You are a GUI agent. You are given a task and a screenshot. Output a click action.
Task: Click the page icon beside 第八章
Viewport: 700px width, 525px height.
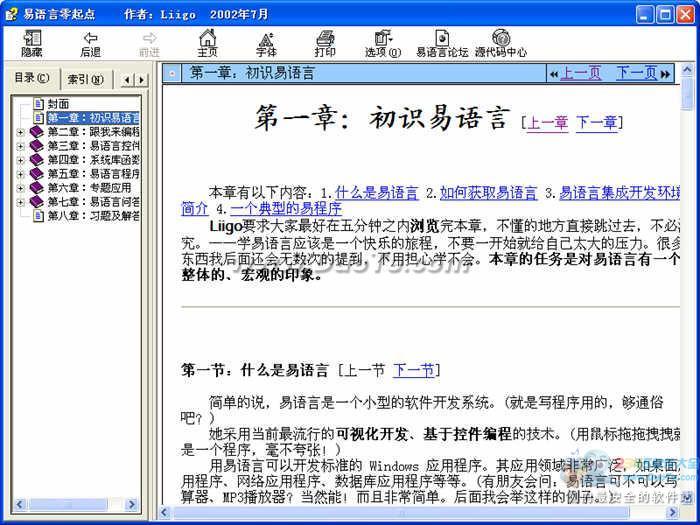pos(38,216)
